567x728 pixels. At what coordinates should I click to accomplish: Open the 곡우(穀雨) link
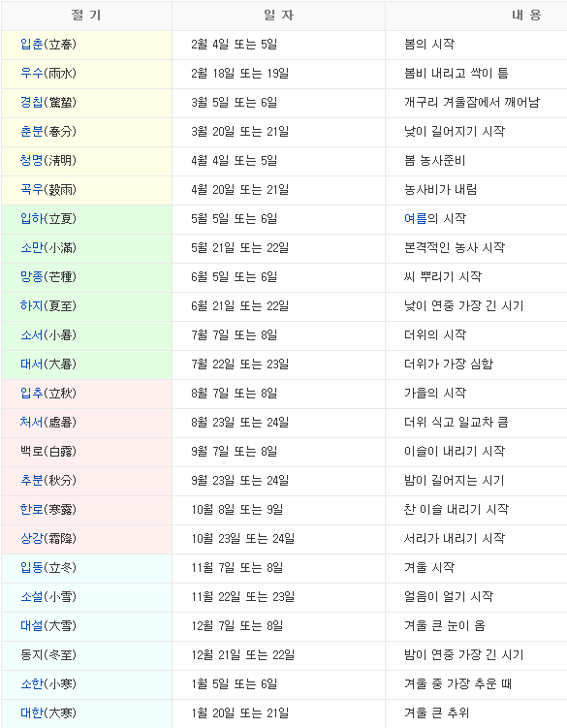coord(32,190)
